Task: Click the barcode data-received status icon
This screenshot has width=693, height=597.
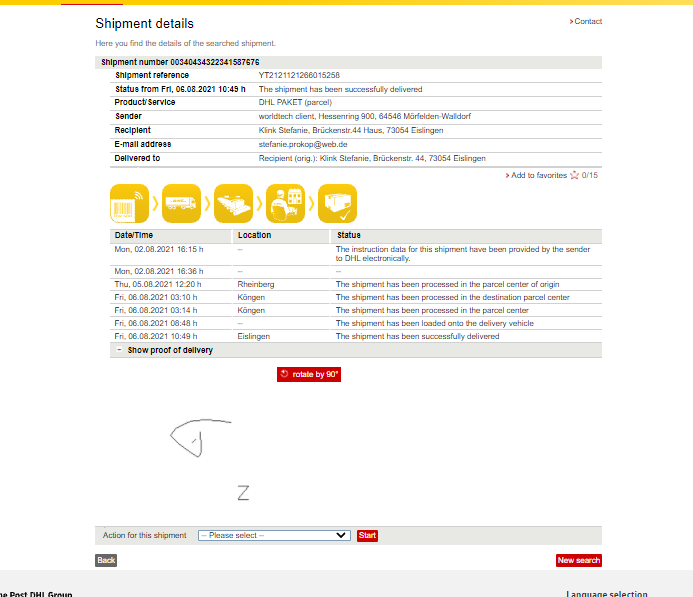Action: coord(129,203)
